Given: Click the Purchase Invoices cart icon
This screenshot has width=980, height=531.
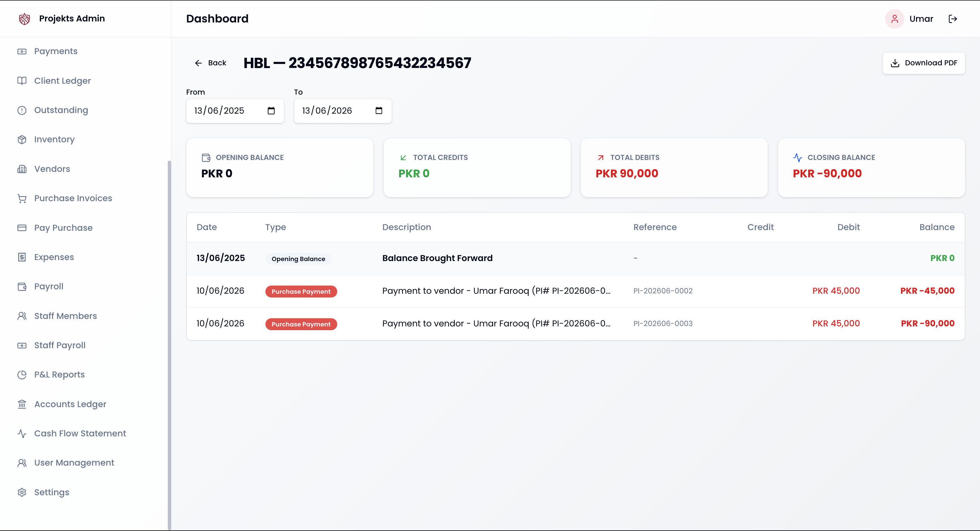Looking at the screenshot, I should (x=22, y=198).
